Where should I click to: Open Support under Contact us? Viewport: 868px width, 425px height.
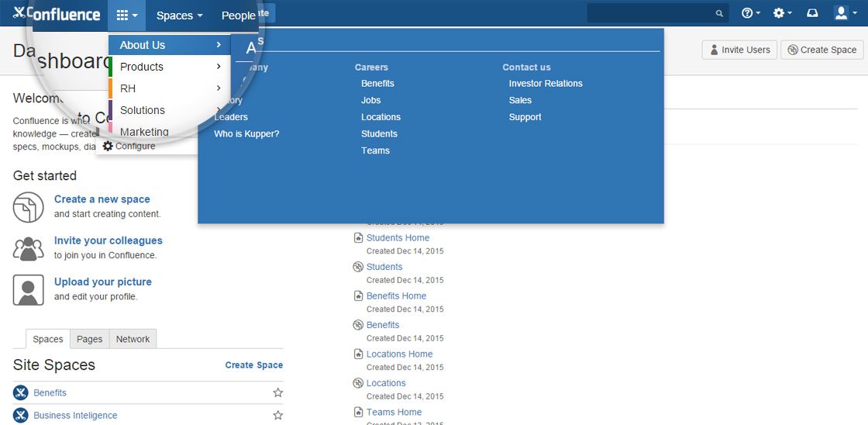pos(525,117)
